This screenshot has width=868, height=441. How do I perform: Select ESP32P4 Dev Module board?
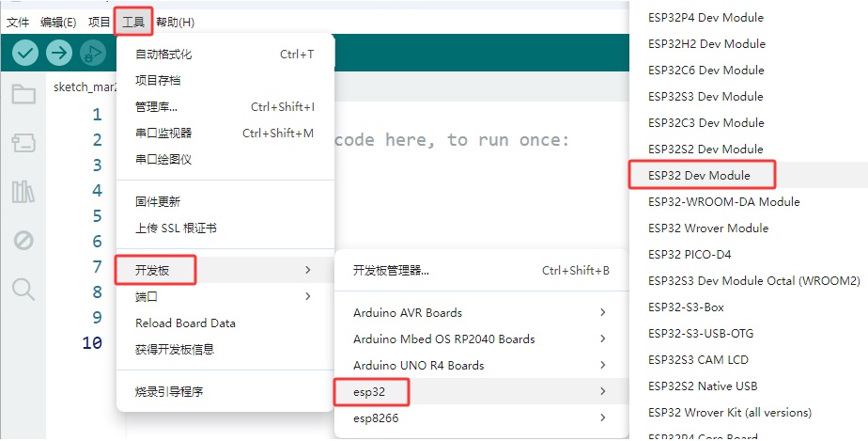click(749, 18)
